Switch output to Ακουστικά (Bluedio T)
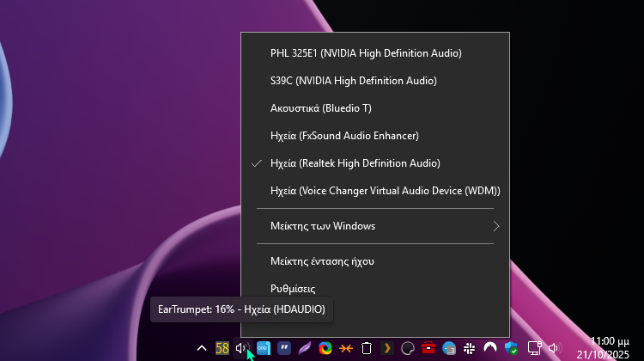 click(x=320, y=108)
